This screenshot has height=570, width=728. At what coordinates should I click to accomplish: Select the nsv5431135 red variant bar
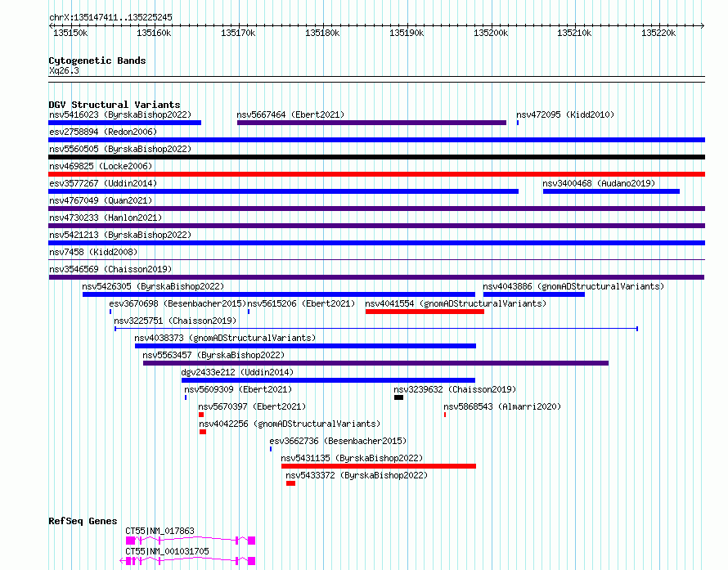click(x=379, y=466)
